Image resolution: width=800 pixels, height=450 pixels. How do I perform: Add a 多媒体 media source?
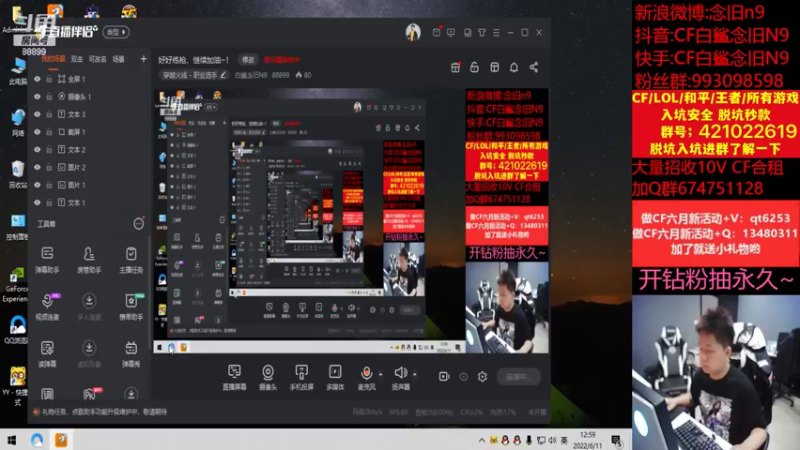pyautogui.click(x=335, y=378)
